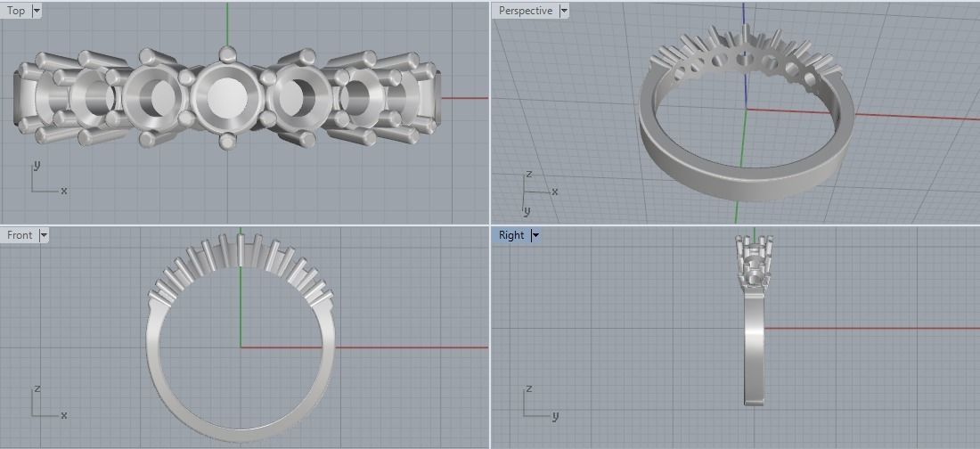980x449 pixels.
Task: Select the ring profile in Right view
Action: [x=755, y=350]
